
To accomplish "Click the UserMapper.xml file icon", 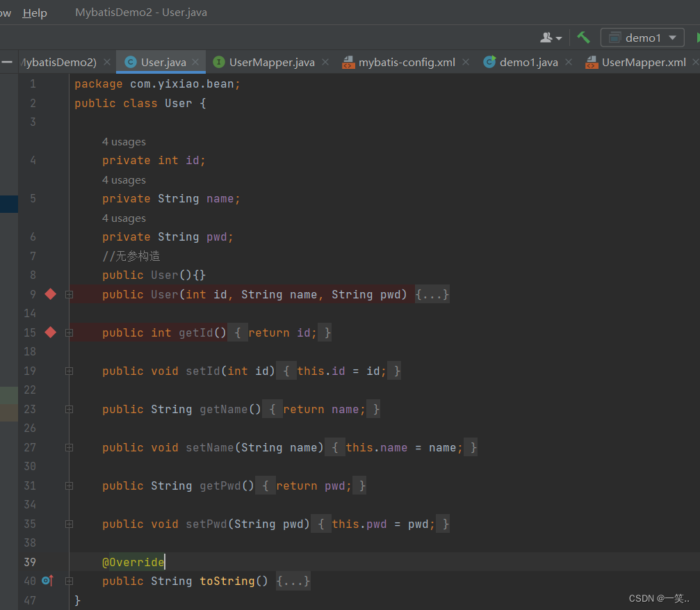I will point(592,62).
